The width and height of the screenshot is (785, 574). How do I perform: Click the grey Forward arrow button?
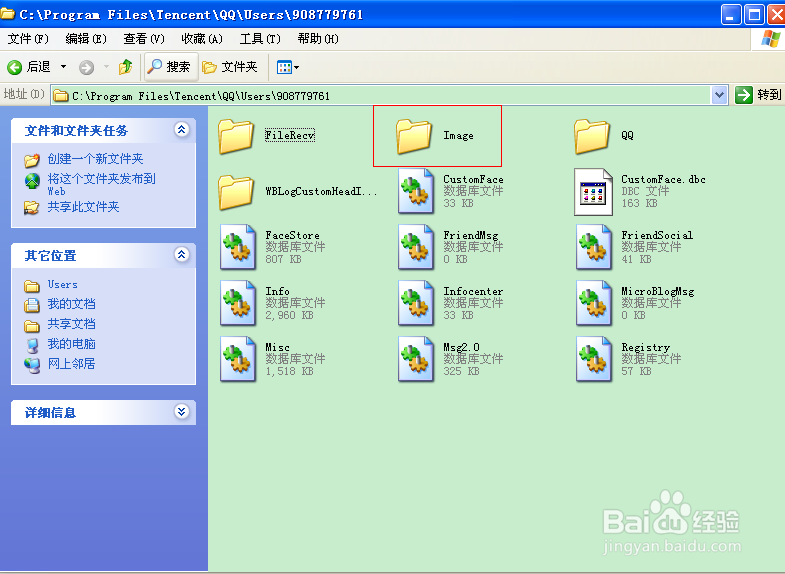[x=87, y=67]
